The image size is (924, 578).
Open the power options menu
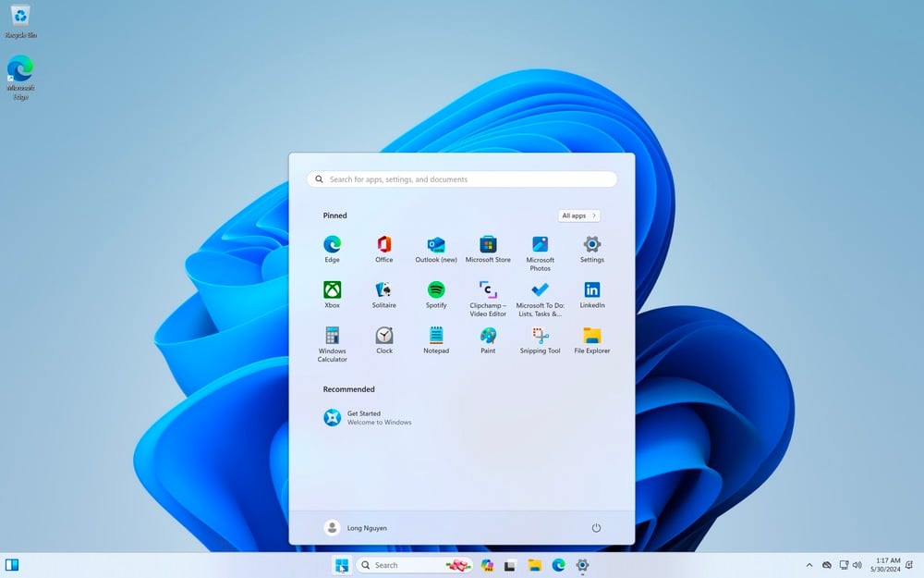[596, 527]
